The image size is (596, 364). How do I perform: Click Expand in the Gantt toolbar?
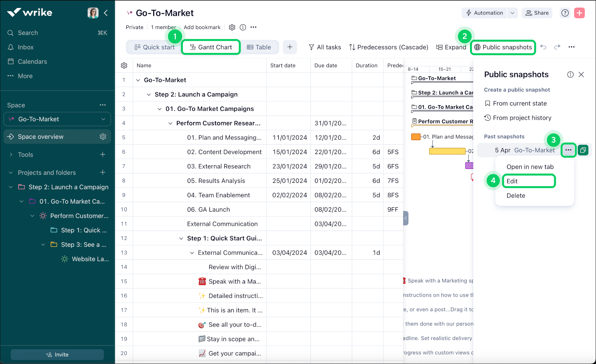tap(451, 47)
